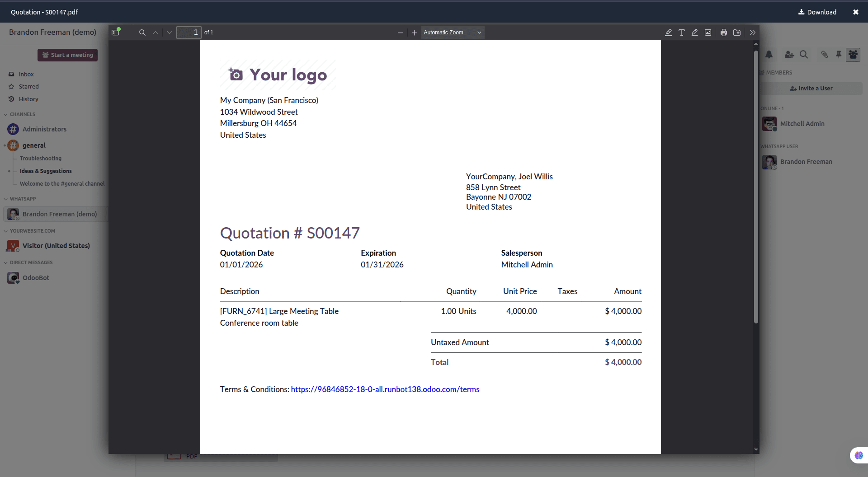Print the quotation PDF
The height and width of the screenshot is (477, 868).
tap(724, 32)
